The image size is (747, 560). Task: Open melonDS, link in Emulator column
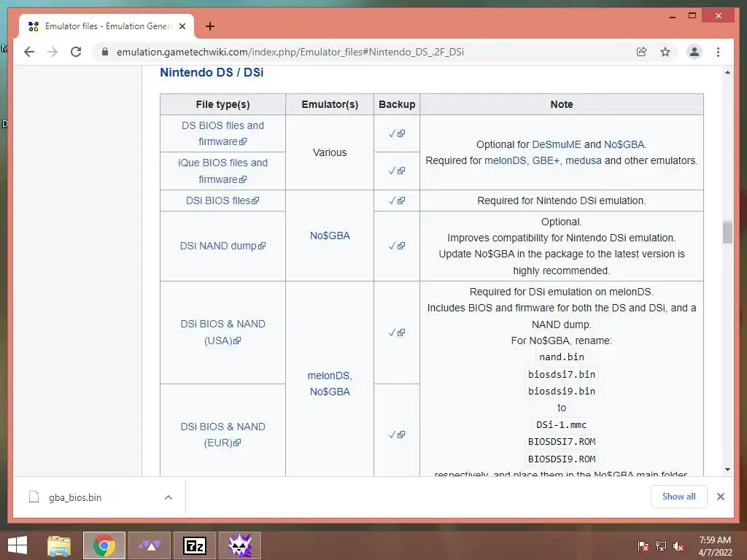330,376
